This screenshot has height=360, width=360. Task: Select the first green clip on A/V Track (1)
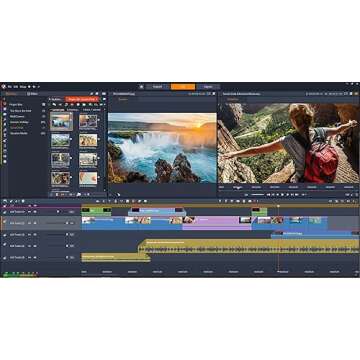[x=96, y=211]
